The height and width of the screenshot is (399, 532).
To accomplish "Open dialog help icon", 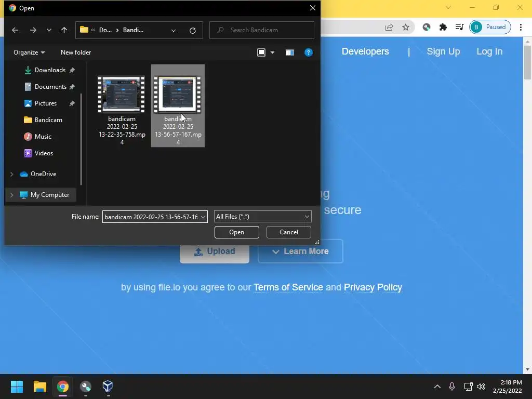I will coord(309,52).
